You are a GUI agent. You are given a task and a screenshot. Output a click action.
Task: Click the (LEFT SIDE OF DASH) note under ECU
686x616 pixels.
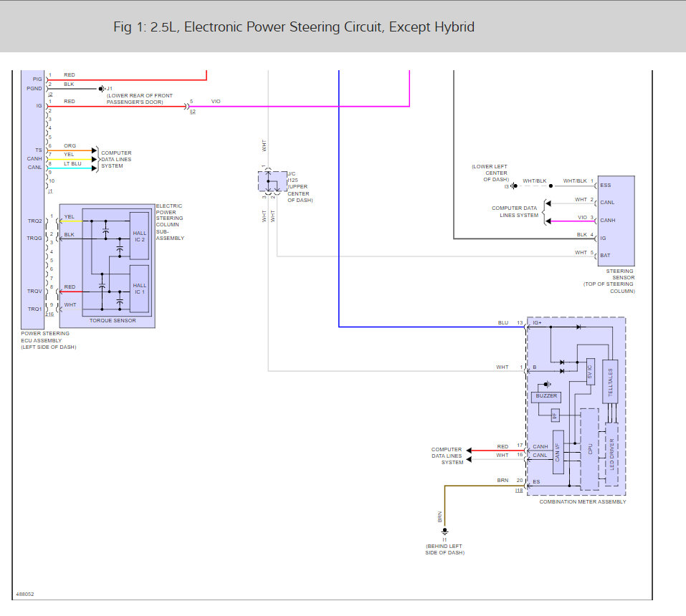(x=49, y=347)
